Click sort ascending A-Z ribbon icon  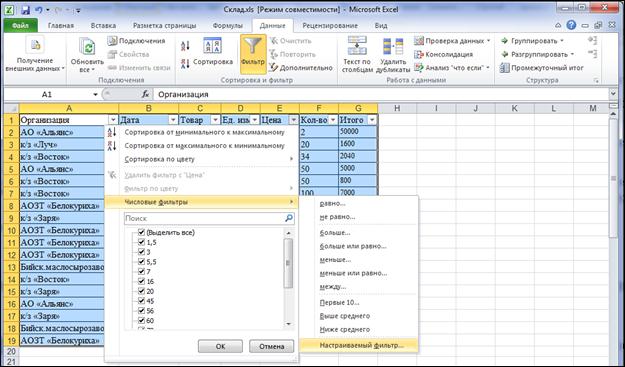click(x=185, y=46)
